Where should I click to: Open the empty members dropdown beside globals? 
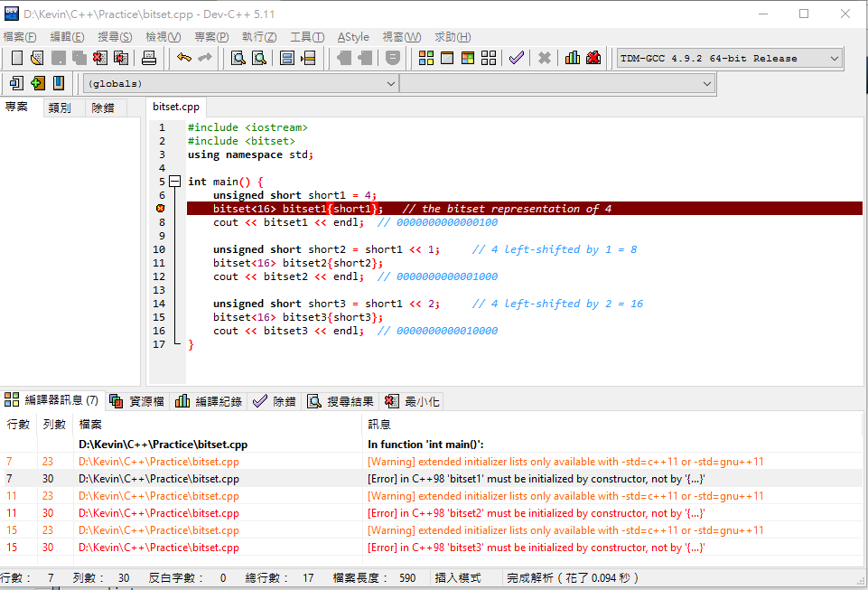557,84
